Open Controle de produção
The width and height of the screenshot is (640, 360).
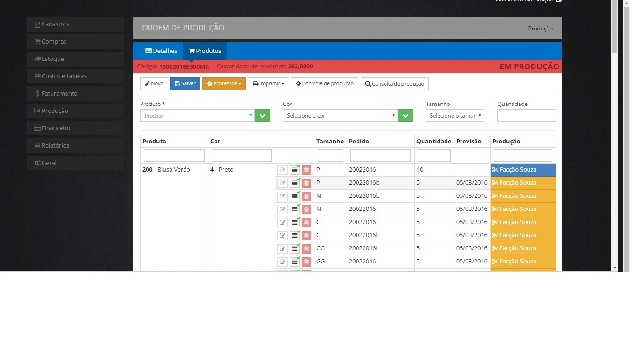click(324, 84)
